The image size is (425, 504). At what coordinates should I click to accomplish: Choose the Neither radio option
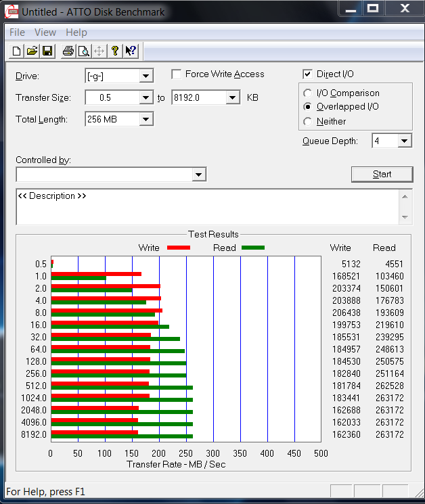click(308, 122)
